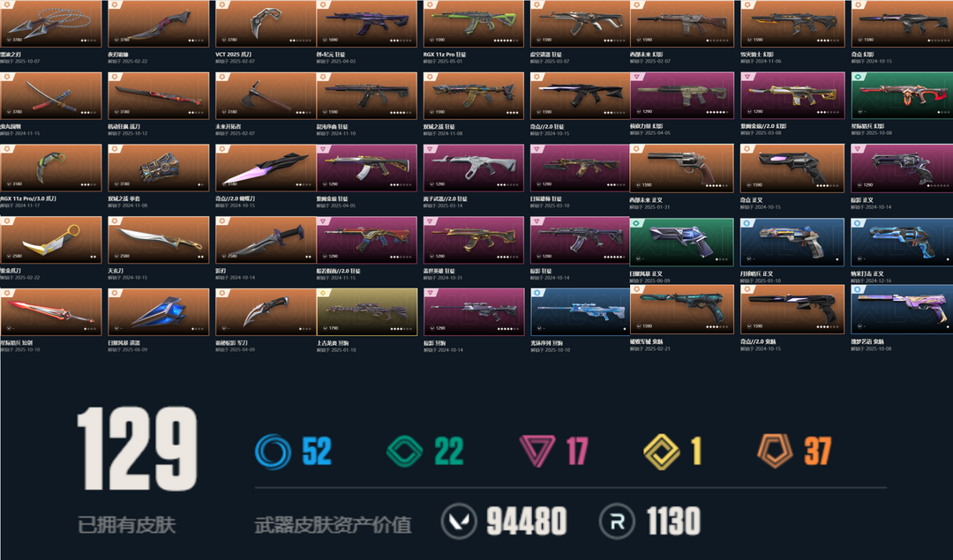Open the ornate gauntlet fist skin card

point(158,168)
